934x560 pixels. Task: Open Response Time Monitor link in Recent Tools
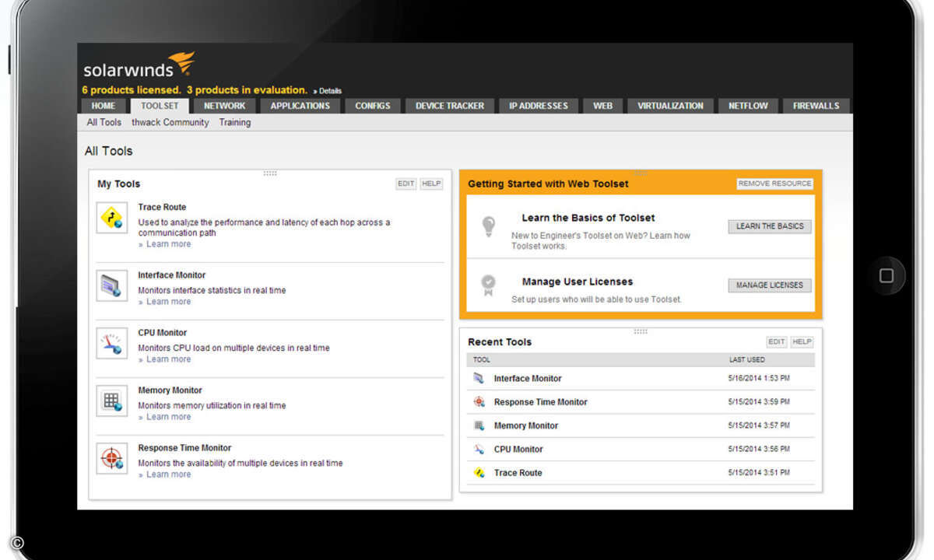click(x=540, y=402)
